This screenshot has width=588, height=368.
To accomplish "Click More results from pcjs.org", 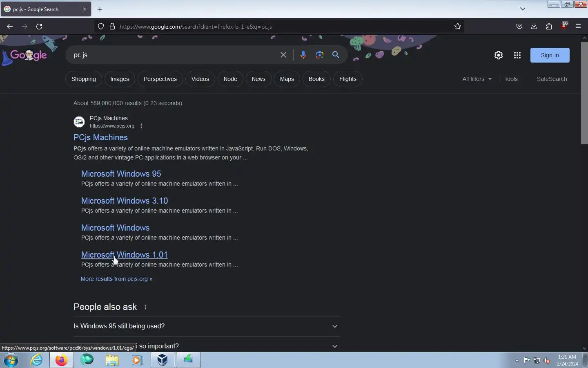I will [x=116, y=279].
